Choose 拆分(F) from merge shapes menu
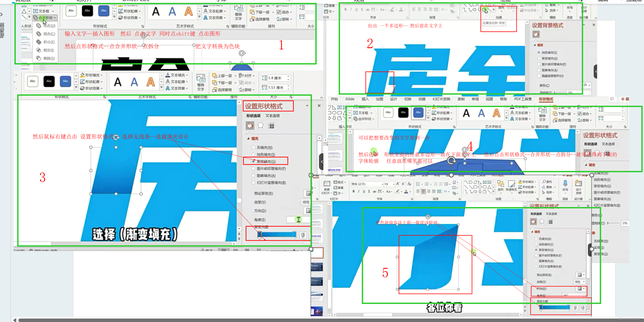The height and width of the screenshot is (322, 644). click(x=46, y=42)
